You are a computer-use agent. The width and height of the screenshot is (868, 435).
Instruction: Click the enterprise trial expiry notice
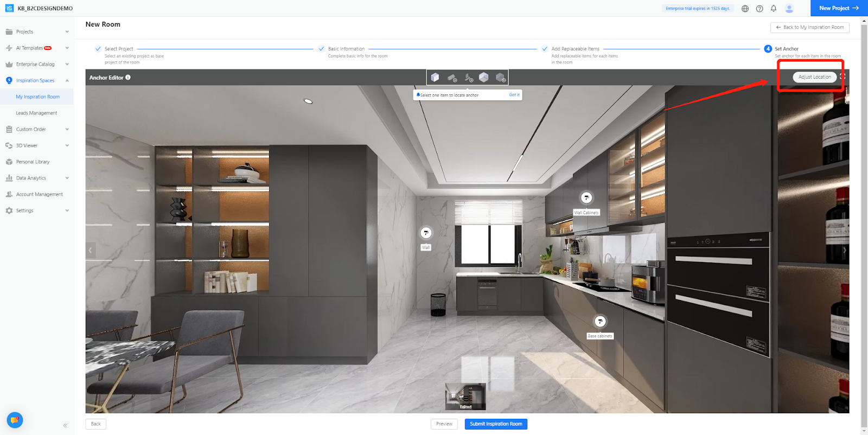coord(698,9)
